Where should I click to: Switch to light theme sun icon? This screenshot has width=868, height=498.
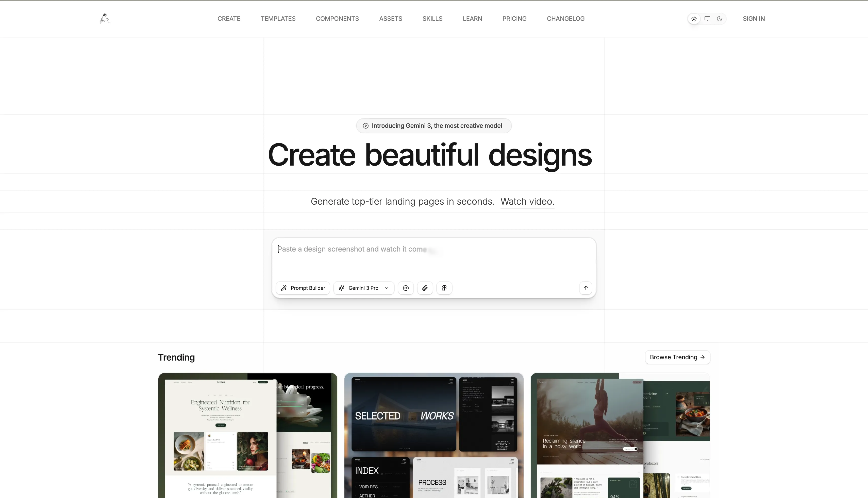(x=694, y=19)
